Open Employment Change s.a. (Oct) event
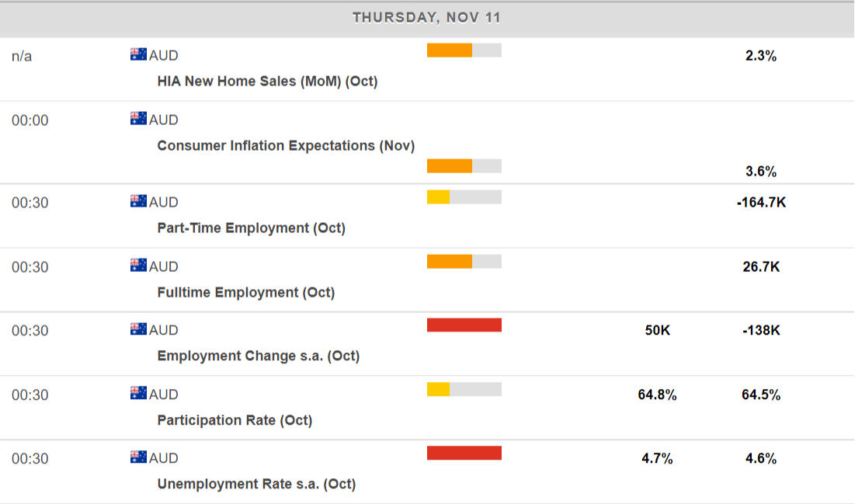Viewport: 855px width, 504px height. tap(258, 356)
